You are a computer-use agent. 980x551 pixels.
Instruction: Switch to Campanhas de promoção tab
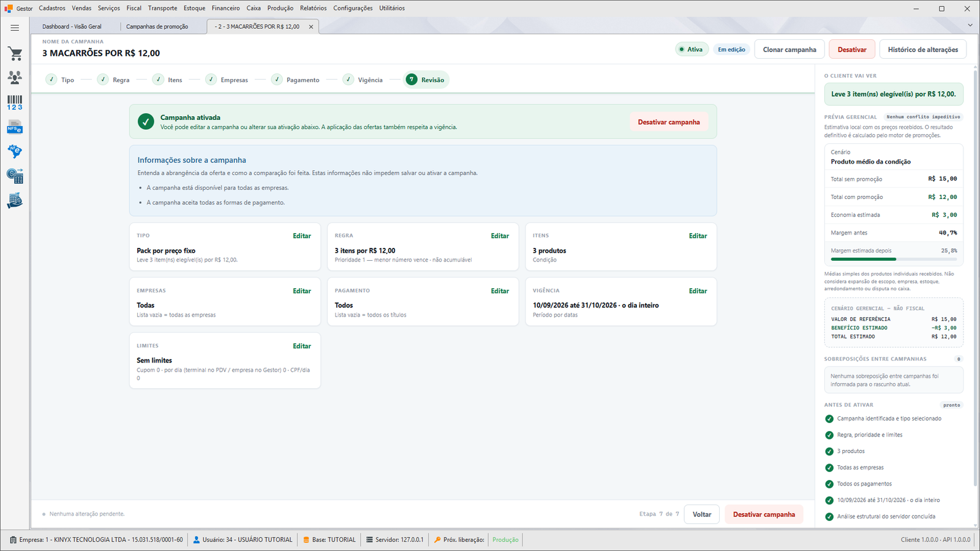(157, 26)
